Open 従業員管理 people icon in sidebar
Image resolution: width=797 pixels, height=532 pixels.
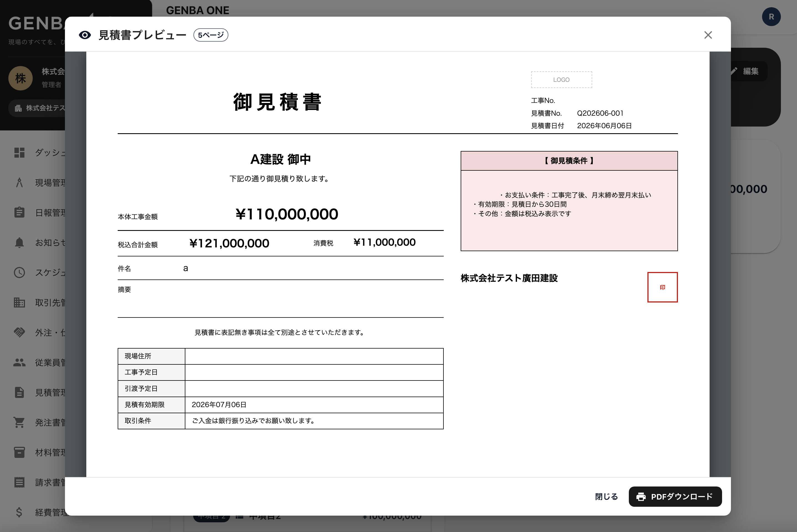[19, 362]
